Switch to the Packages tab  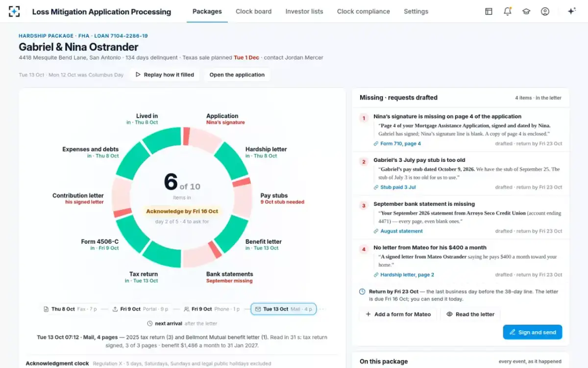pos(207,11)
